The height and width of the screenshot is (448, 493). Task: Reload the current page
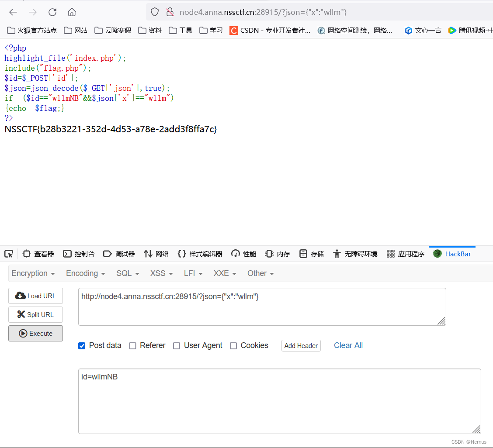52,12
